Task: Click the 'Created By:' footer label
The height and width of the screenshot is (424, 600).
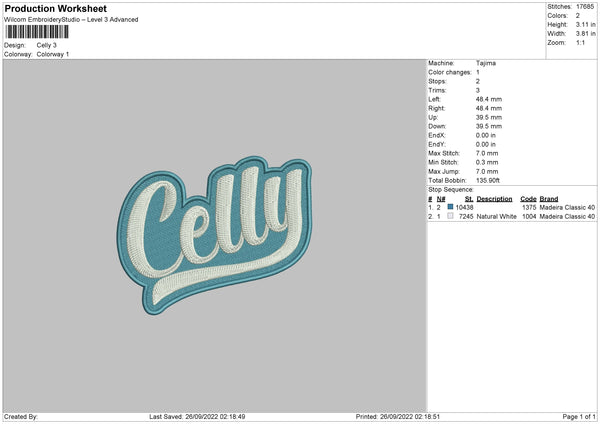Action: (21, 416)
